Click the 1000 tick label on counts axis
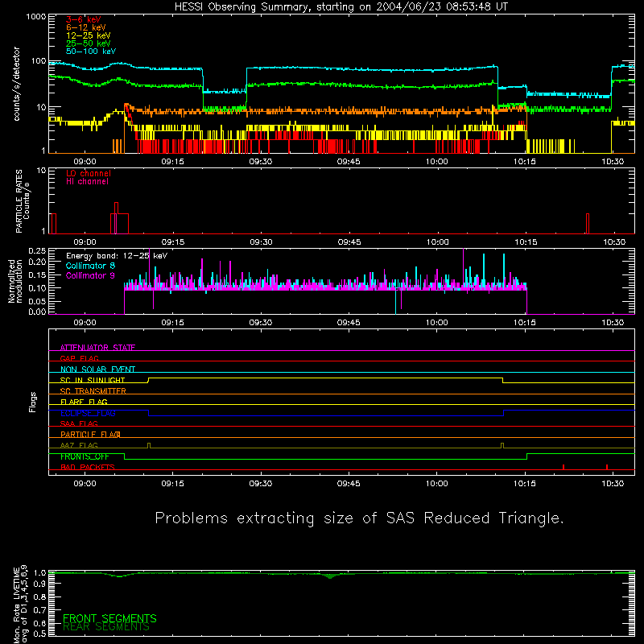The height and width of the screenshot is (644, 644). 36,16
